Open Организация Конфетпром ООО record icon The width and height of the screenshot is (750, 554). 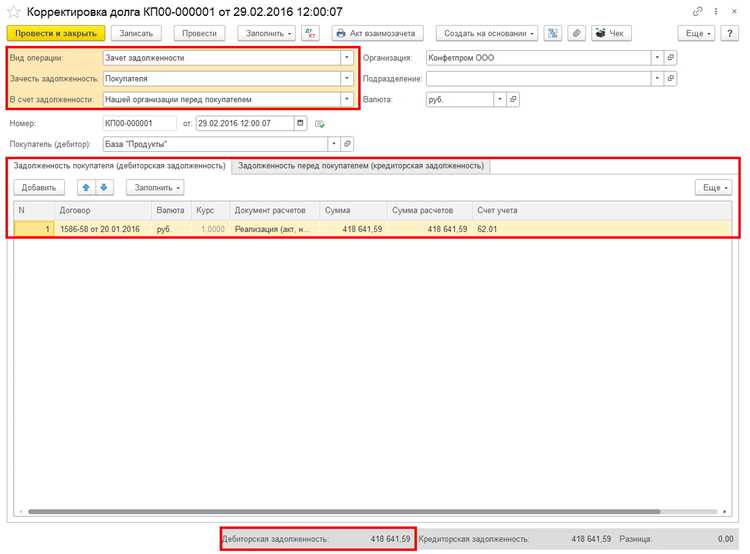[671, 57]
